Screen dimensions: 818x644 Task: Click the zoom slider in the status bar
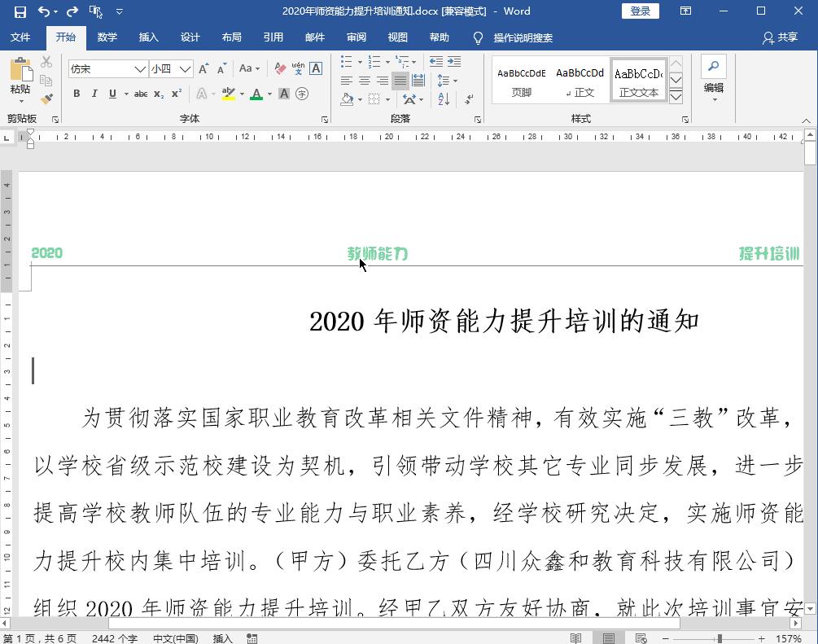720,638
